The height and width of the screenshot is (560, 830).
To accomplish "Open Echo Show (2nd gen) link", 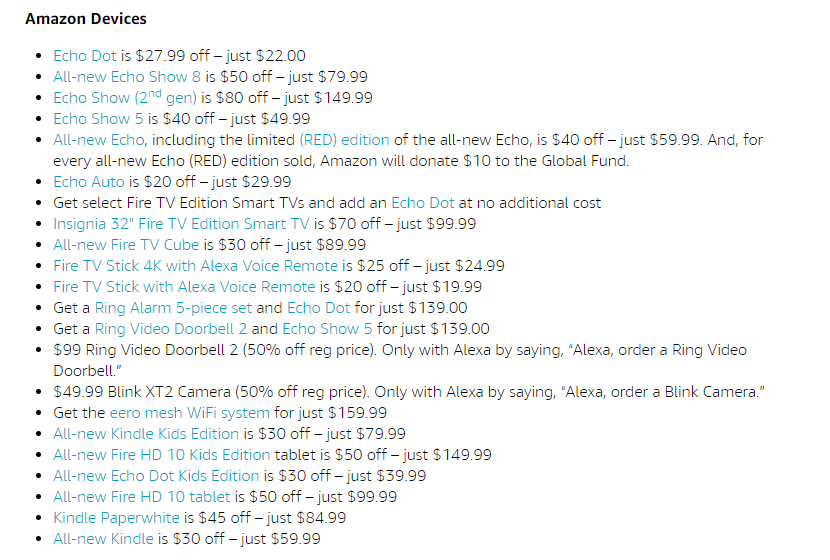I will 125,97.
